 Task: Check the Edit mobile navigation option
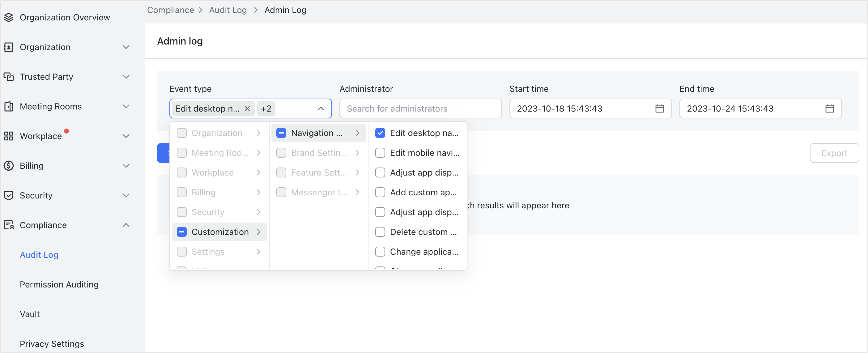[x=380, y=153]
